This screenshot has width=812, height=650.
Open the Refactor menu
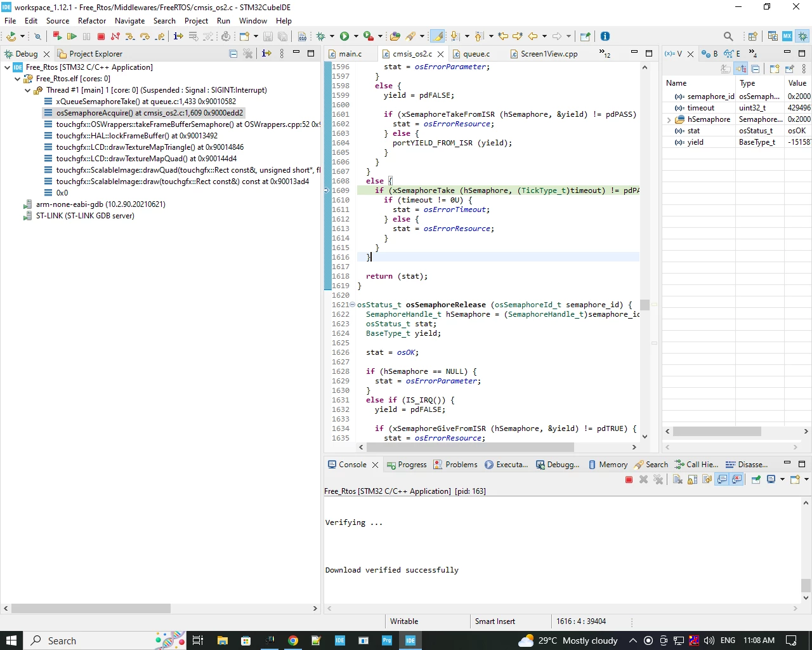(92, 20)
